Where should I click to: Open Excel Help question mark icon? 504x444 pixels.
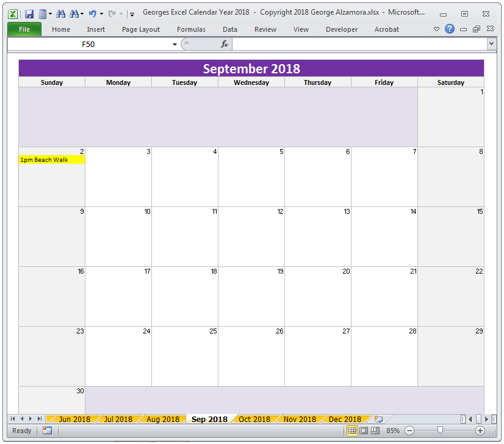point(450,29)
